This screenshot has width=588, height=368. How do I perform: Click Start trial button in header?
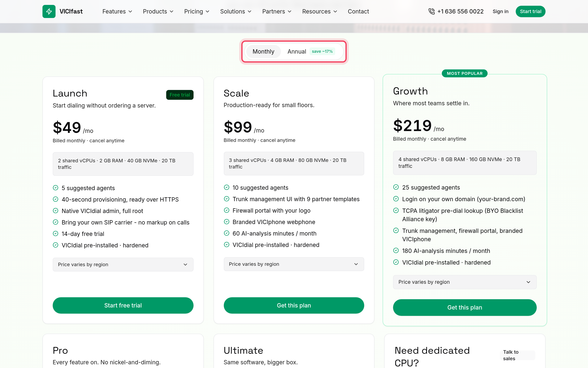tap(530, 11)
